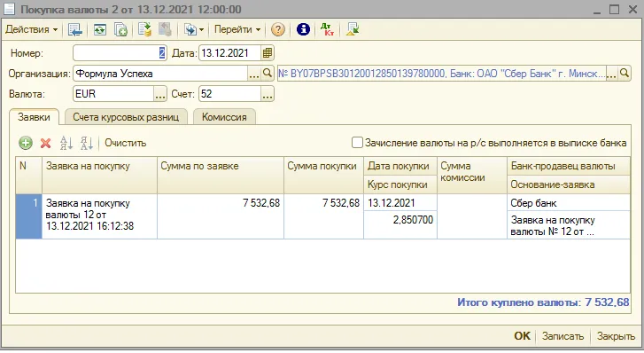Click the Курс покупки column header
Image resolution: width=644 pixels, height=353 pixels.
click(400, 184)
